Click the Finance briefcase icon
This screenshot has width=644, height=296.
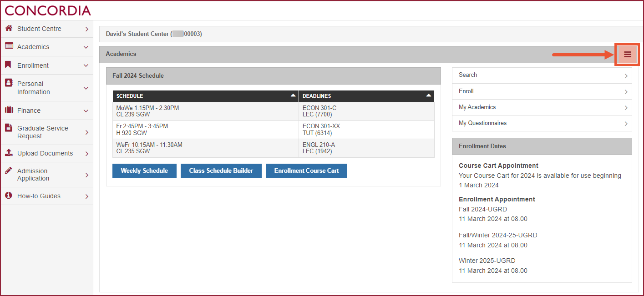click(x=9, y=110)
